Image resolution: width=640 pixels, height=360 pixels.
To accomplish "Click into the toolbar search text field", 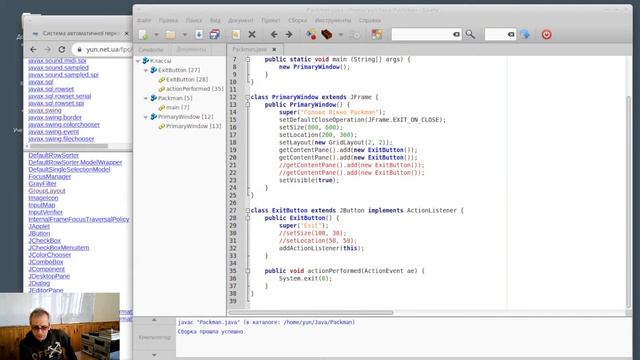I will point(422,35).
